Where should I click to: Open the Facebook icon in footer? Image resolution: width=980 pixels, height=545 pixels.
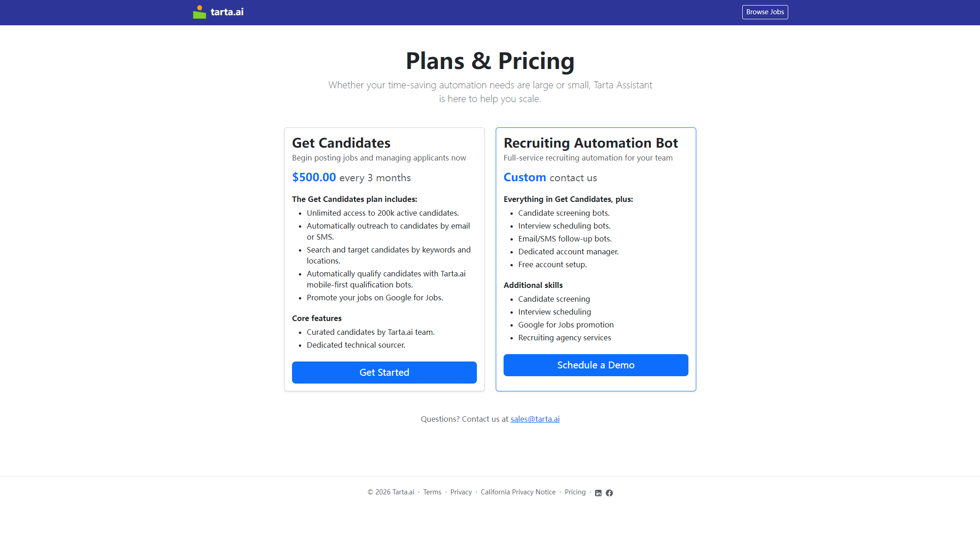[x=609, y=493]
